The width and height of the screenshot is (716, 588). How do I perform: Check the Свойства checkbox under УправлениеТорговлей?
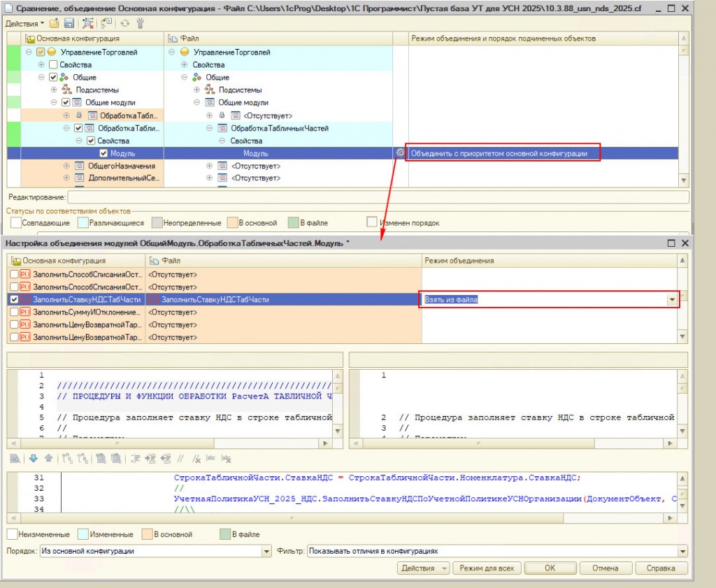click(53, 65)
